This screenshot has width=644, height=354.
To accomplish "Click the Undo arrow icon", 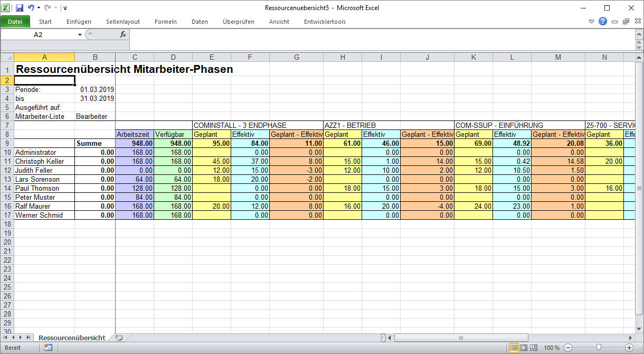I will coord(31,8).
